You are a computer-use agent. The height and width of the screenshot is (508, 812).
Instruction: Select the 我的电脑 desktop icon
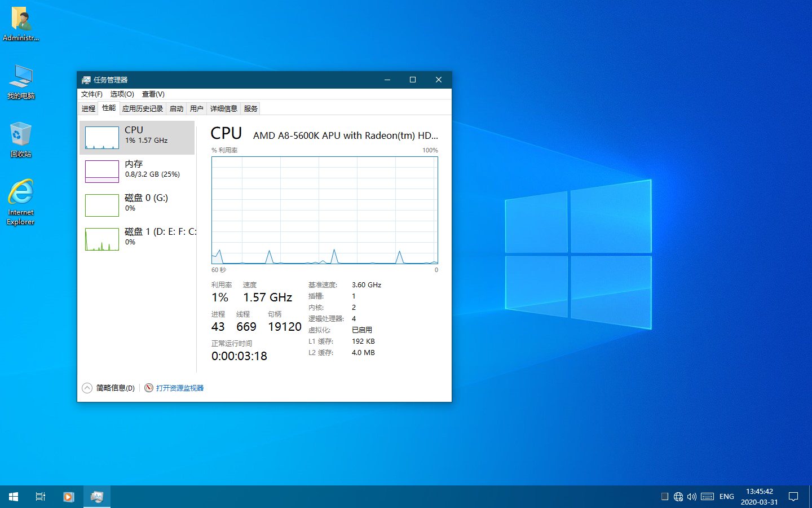pos(21,82)
